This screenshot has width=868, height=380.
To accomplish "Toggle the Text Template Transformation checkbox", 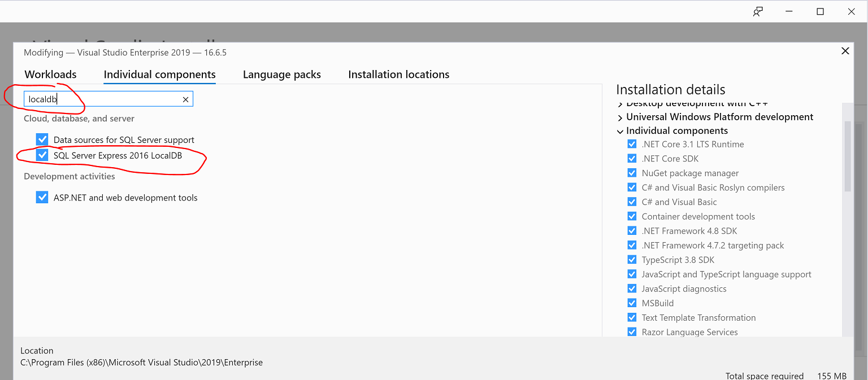I will (x=632, y=317).
